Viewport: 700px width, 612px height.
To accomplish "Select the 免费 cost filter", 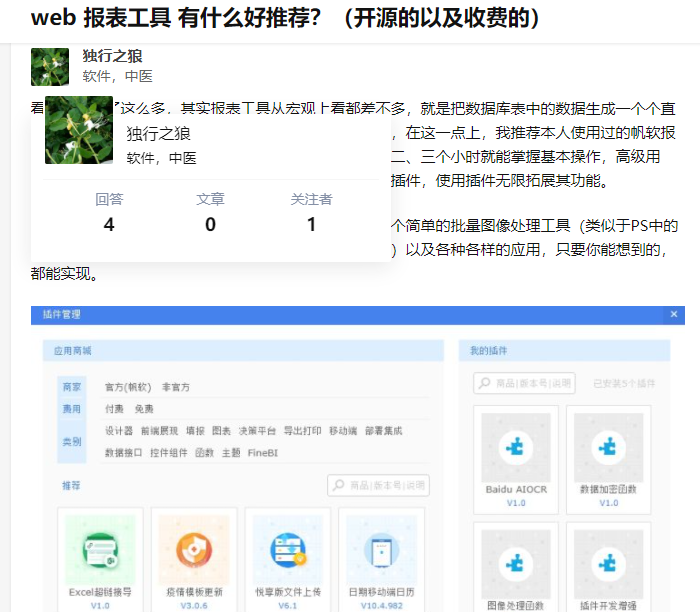I will [x=144, y=409].
